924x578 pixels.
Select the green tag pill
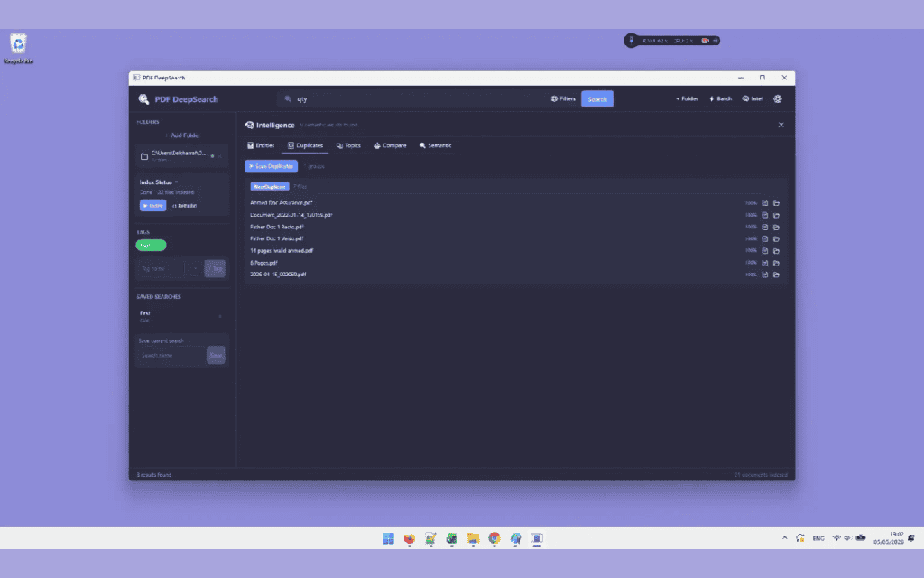point(151,246)
